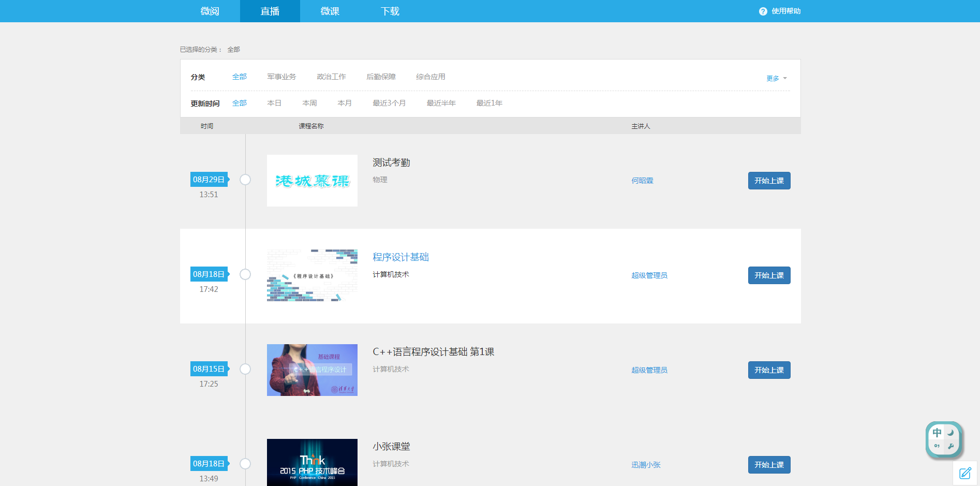
Task: Click the 课程名称 column header
Action: tap(311, 126)
